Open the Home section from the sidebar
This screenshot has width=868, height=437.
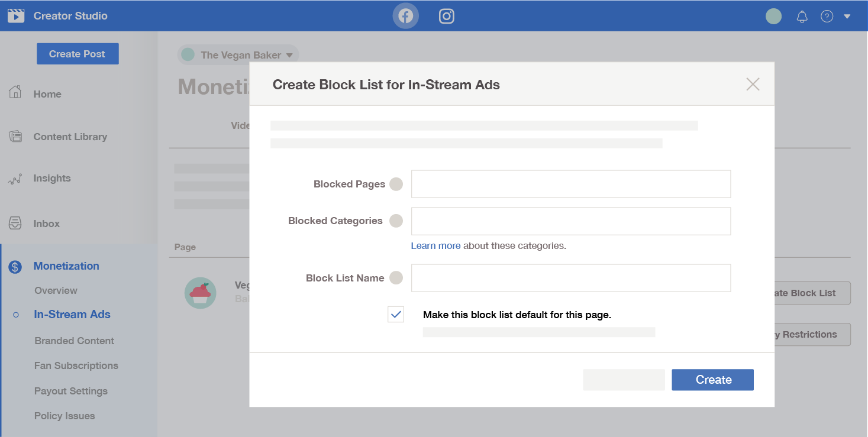click(x=47, y=93)
